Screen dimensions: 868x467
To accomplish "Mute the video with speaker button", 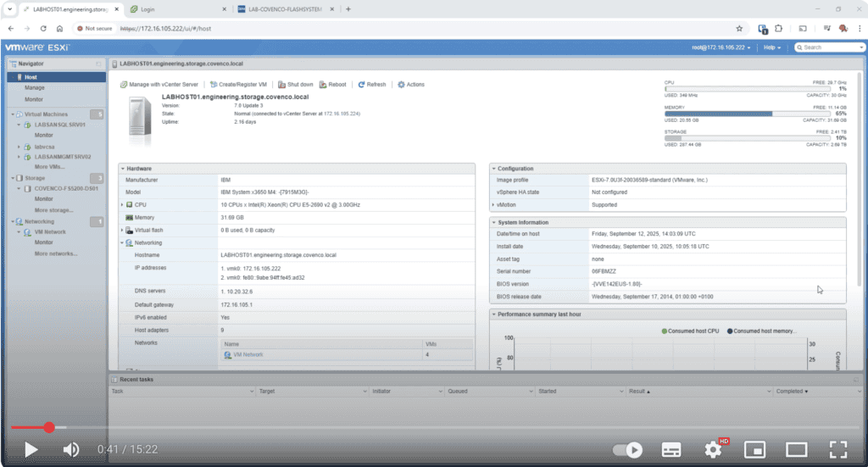I will click(71, 449).
